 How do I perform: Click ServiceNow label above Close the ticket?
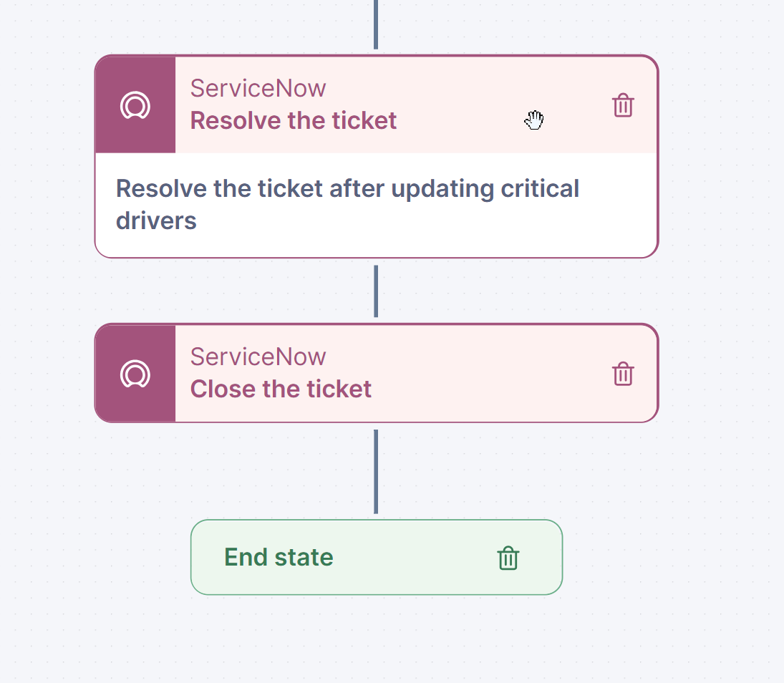coord(258,357)
